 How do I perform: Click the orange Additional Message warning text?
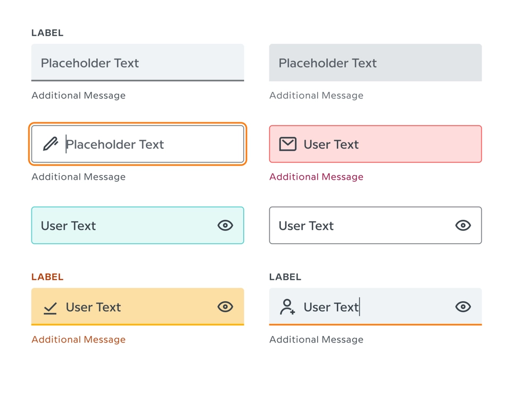coord(78,339)
